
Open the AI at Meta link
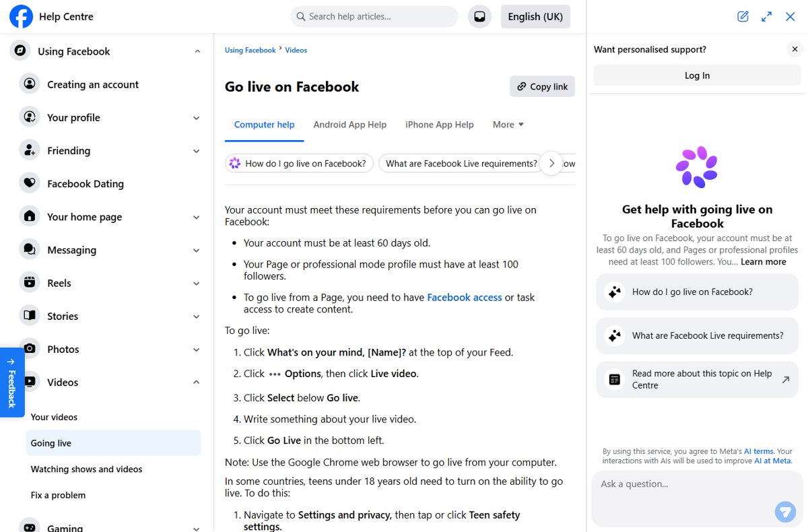pos(772,461)
